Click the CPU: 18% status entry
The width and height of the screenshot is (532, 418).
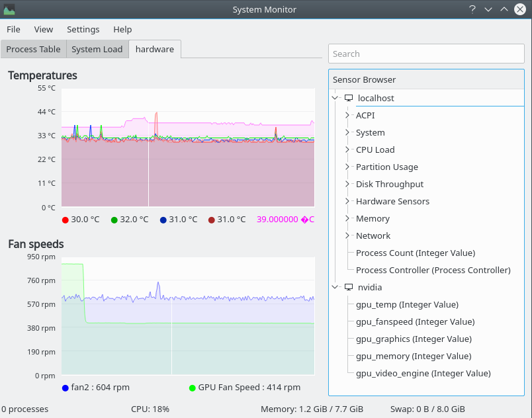pyautogui.click(x=150, y=409)
